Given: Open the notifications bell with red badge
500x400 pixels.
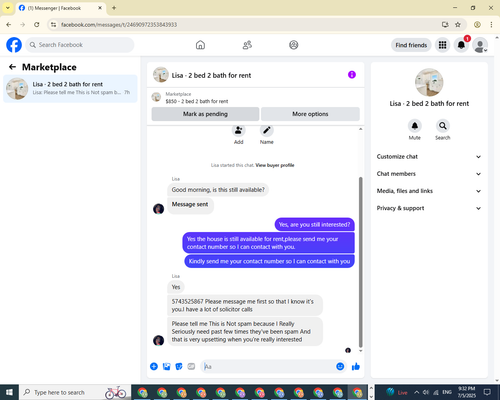Looking at the screenshot, I should pyautogui.click(x=461, y=45).
